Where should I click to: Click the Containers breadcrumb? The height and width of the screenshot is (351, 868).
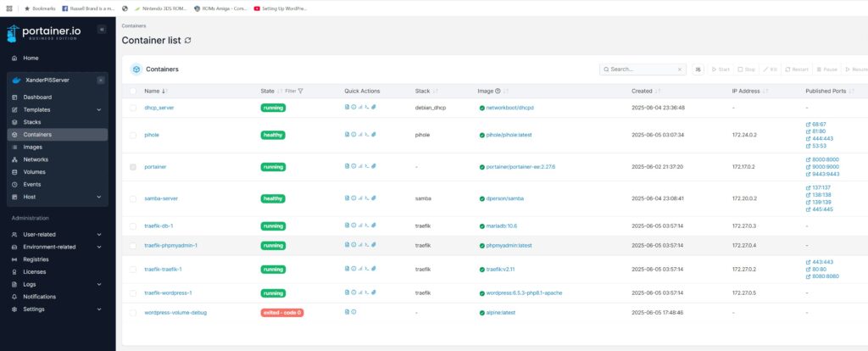click(x=134, y=25)
